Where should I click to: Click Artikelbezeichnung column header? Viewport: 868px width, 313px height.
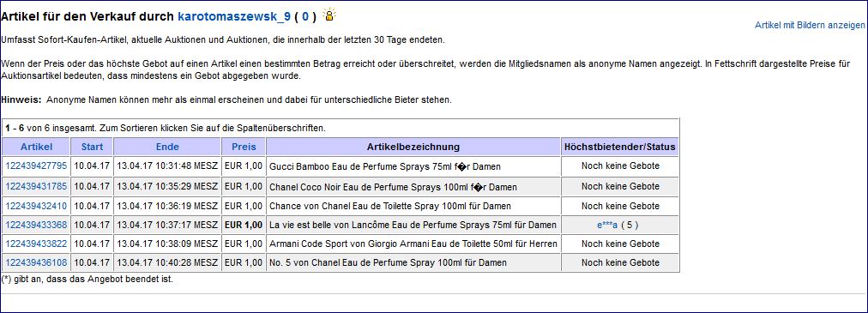tap(413, 147)
